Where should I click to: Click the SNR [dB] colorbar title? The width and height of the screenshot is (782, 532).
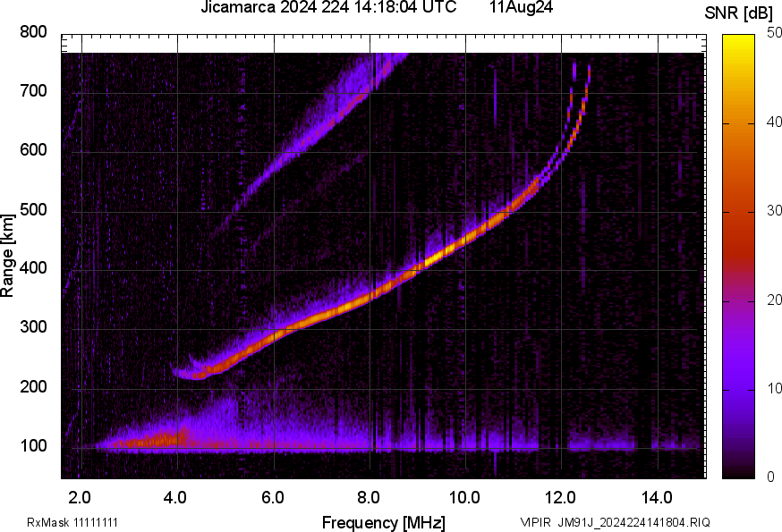(x=739, y=13)
